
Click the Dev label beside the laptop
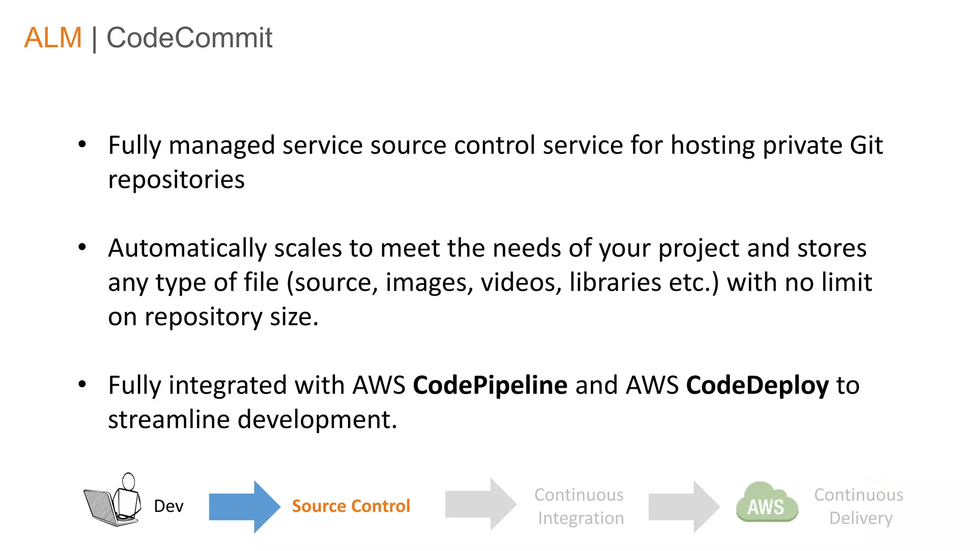click(x=168, y=506)
